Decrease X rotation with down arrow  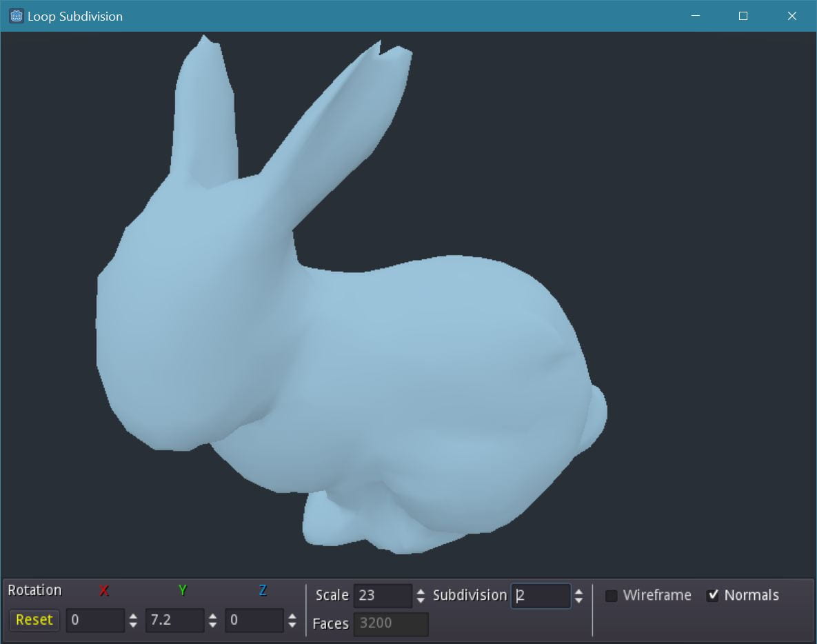tap(133, 624)
